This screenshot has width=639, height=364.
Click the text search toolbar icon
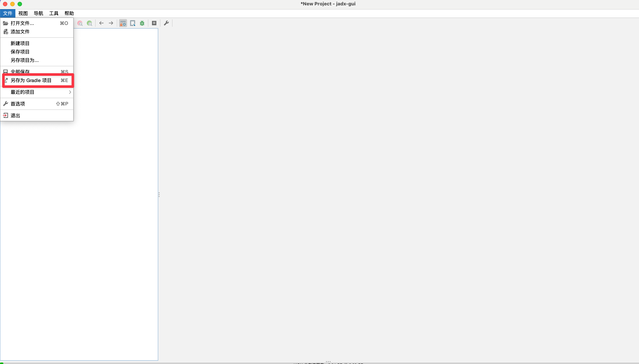click(80, 23)
